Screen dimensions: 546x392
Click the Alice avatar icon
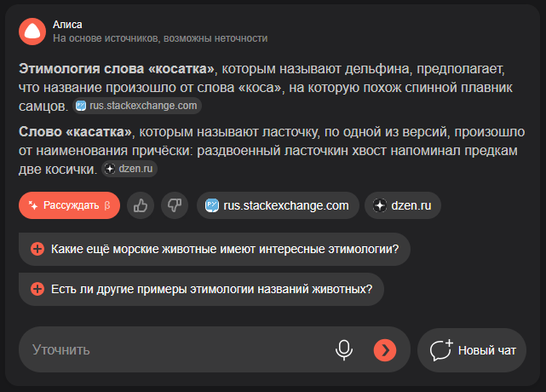pyautogui.click(x=32, y=32)
